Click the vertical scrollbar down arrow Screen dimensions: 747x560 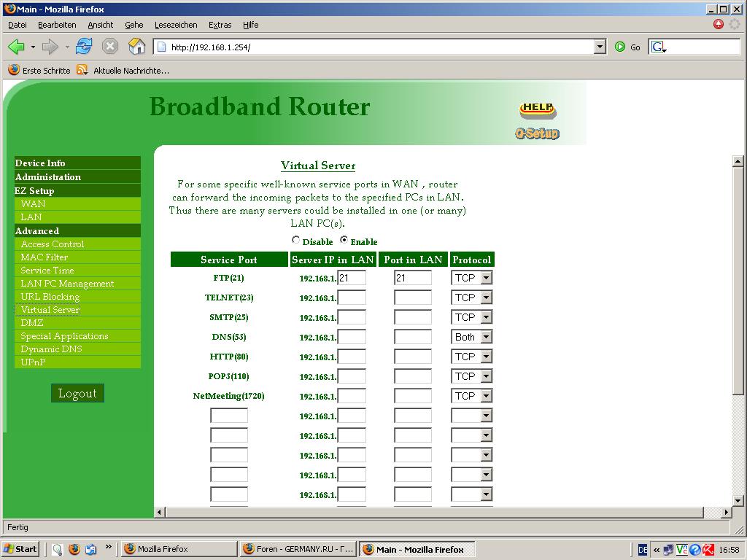pos(738,501)
